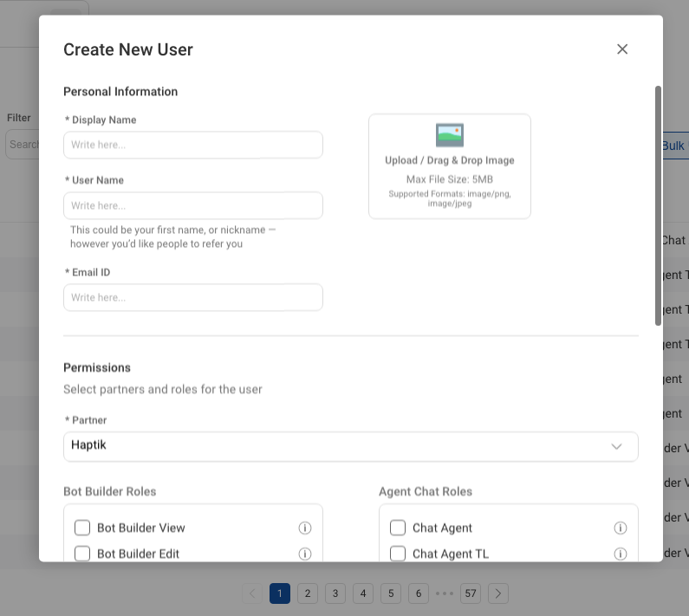Click the pagination ellipsis dots
Viewport: 689px width, 616px height.
coord(445,593)
